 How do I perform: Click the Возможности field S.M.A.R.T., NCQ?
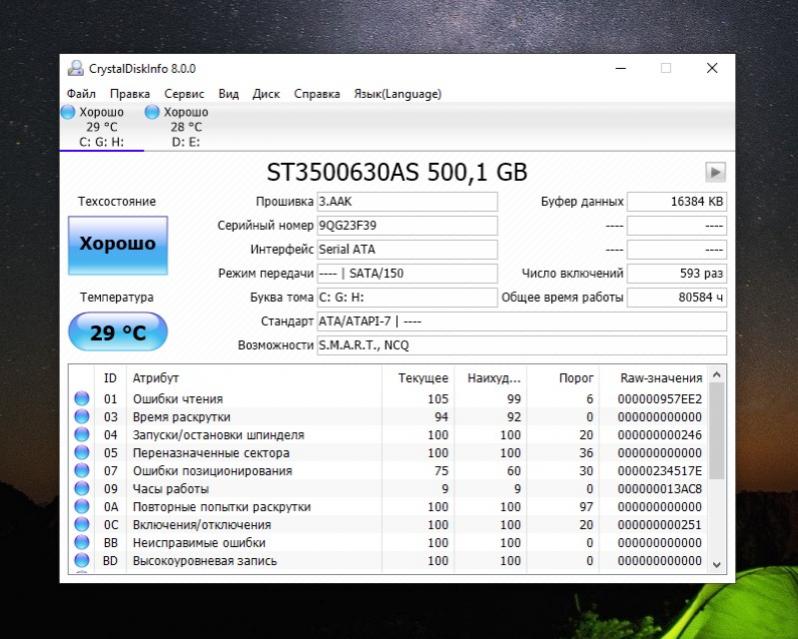point(522,345)
